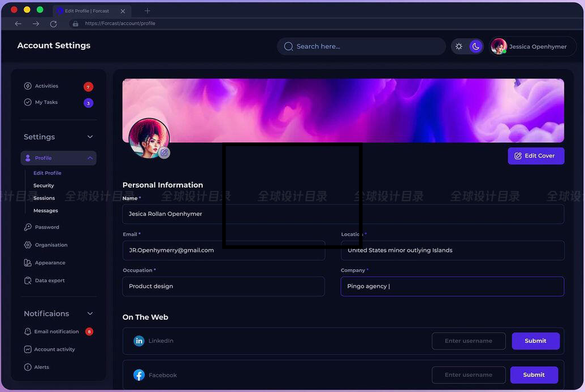Viewport: 585px width, 392px height.
Task: Toggle dark mode with the moon button
Action: tap(475, 46)
